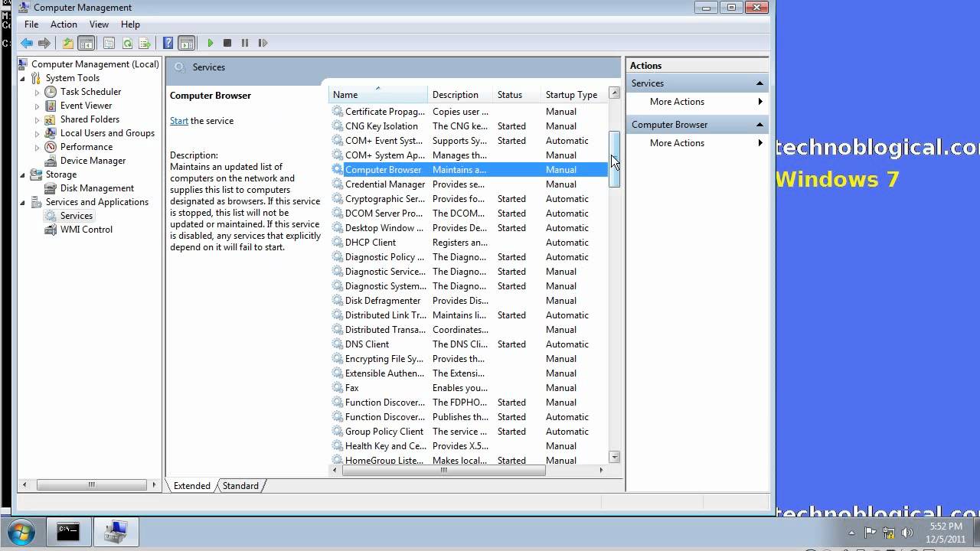Click the gear icon beside Fax service
Screen dimensions: 980x551
[338, 388]
